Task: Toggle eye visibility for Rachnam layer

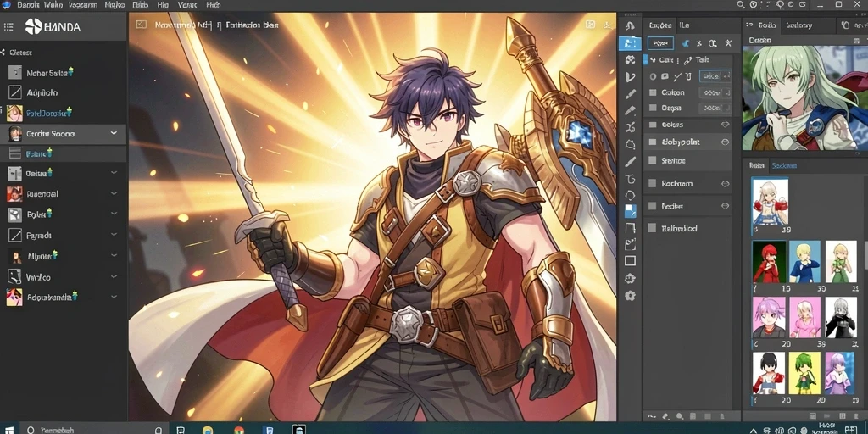Action: [x=726, y=183]
